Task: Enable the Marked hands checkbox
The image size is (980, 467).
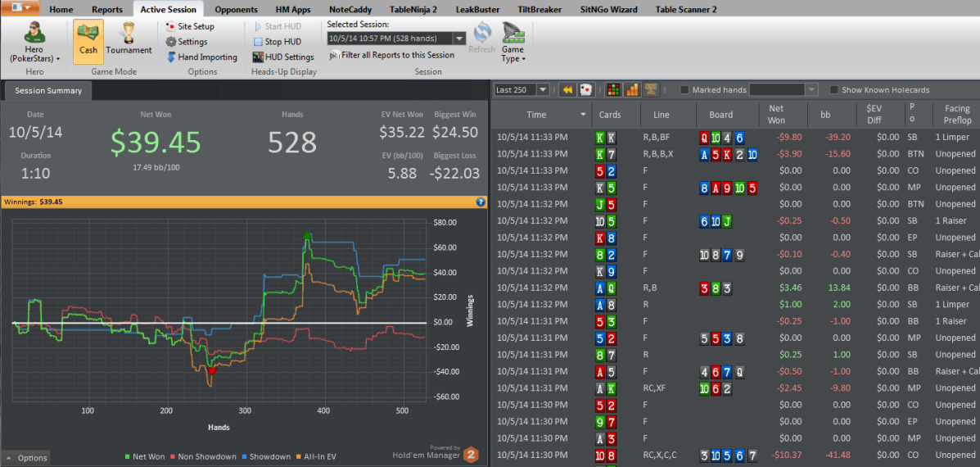Action: (684, 90)
